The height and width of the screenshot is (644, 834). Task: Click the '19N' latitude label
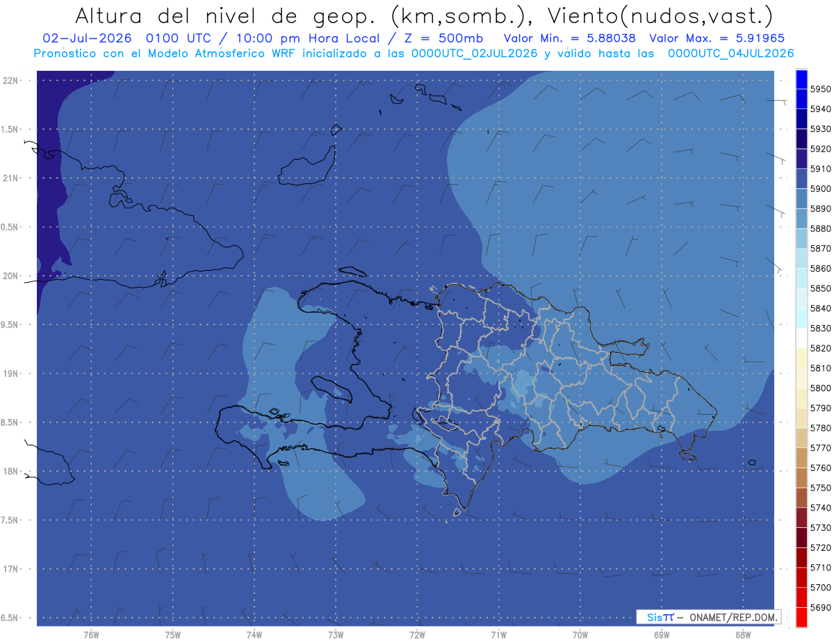point(12,374)
